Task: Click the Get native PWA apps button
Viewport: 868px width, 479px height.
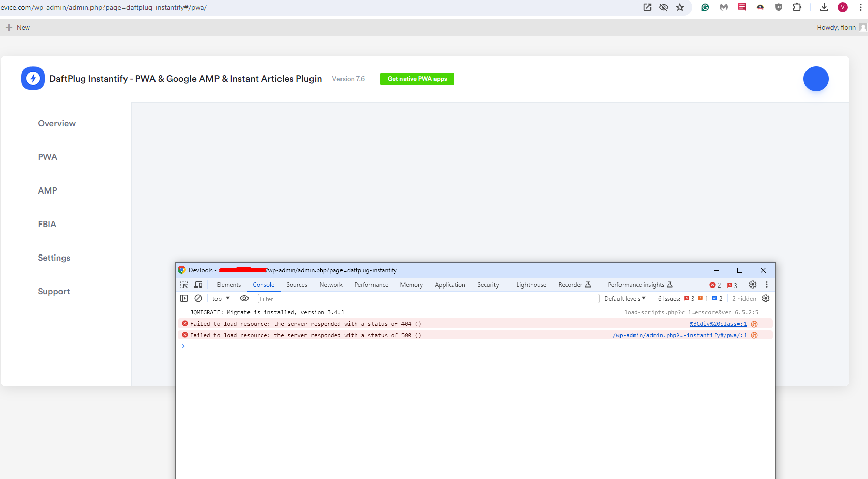Action: (417, 79)
